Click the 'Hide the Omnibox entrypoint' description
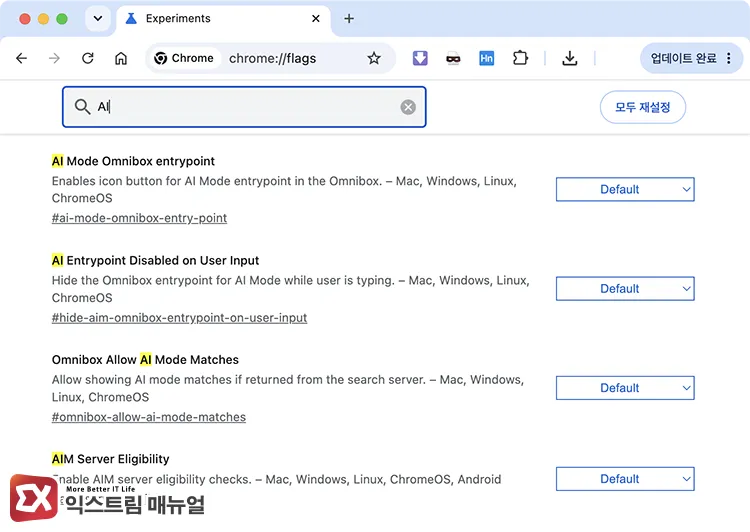 coord(290,289)
